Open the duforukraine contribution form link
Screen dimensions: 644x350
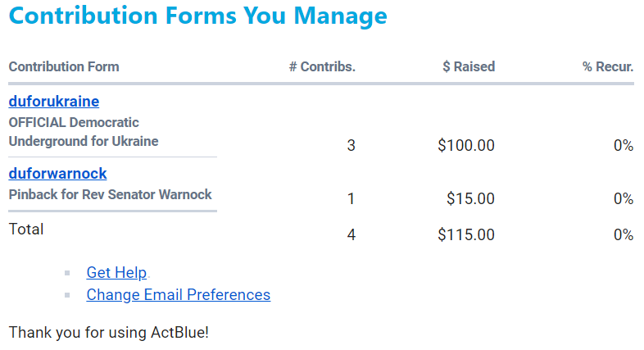(53, 102)
